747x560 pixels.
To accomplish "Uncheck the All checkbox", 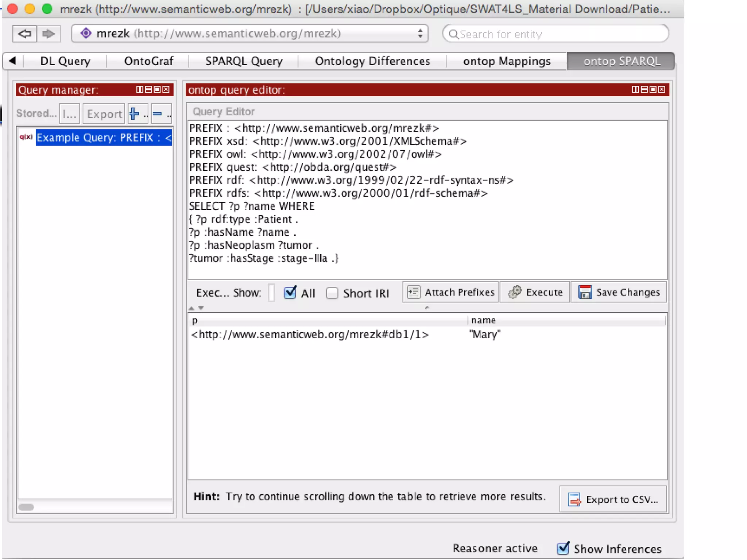I will point(290,293).
